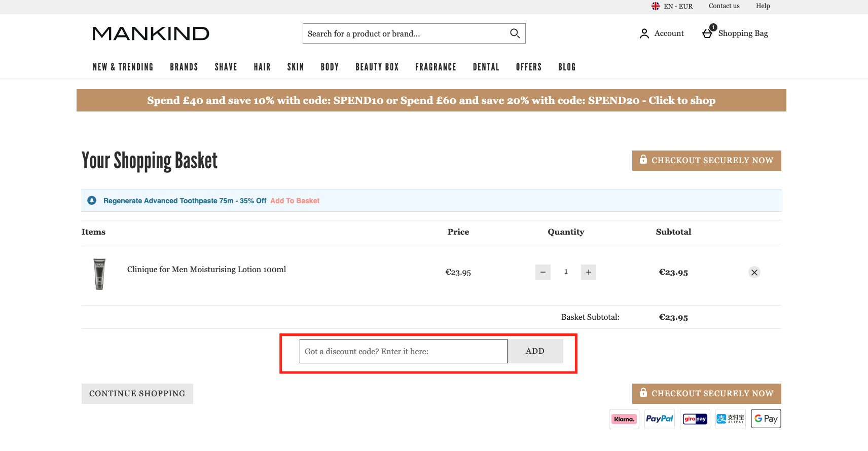Click the Regenerate Advanced Toothpaste offer text
This screenshot has height=451, width=868.
click(x=185, y=201)
